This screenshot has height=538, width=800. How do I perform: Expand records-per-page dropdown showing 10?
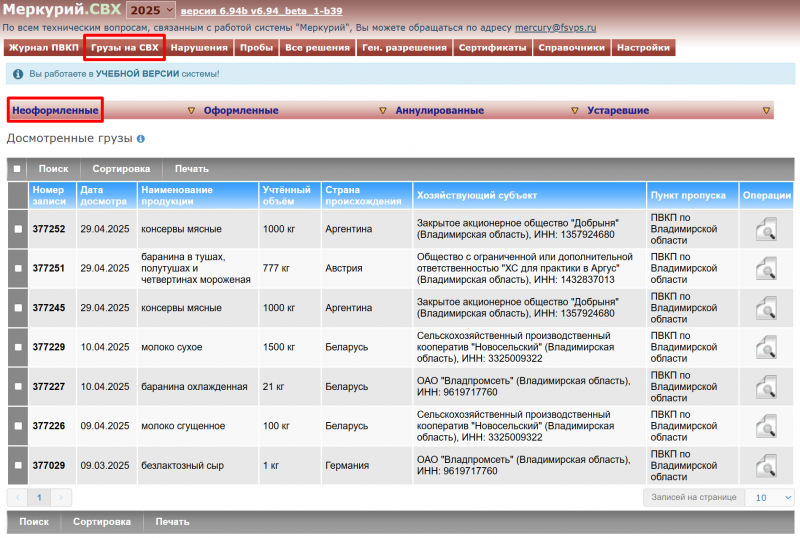coord(773,497)
